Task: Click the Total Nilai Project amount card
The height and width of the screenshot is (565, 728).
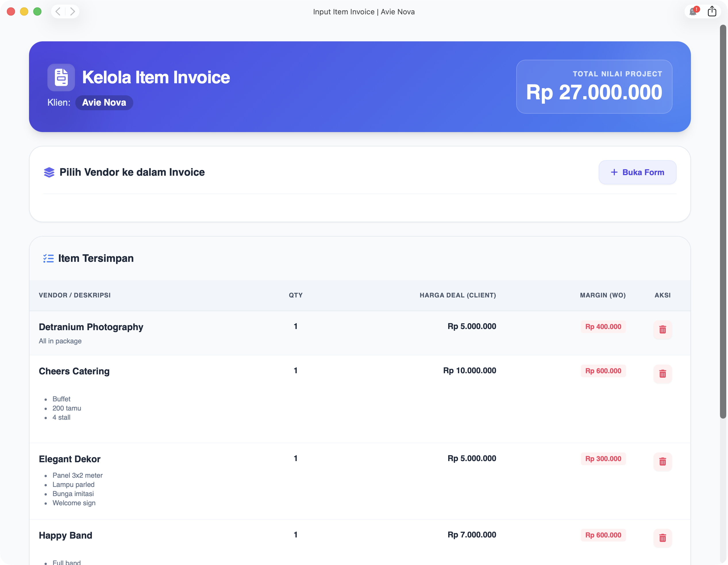Action: pos(594,87)
